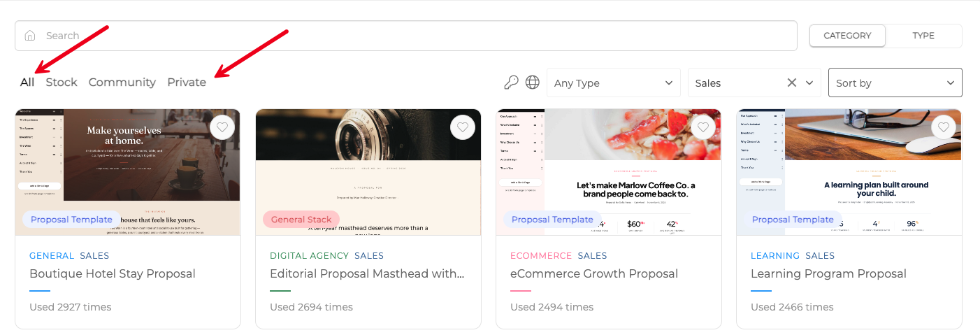Open the Any Type dropdown
This screenshot has height=335, width=980.
(613, 83)
